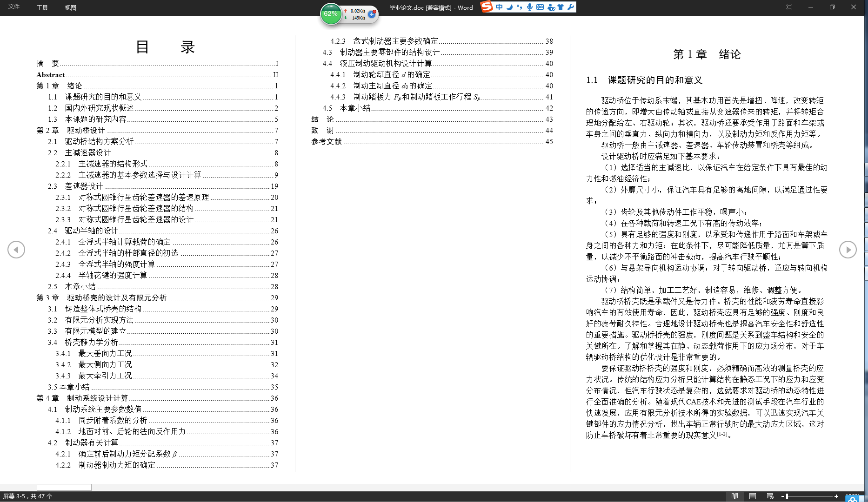
Task: Open the 文件 menu
Action: point(14,7)
